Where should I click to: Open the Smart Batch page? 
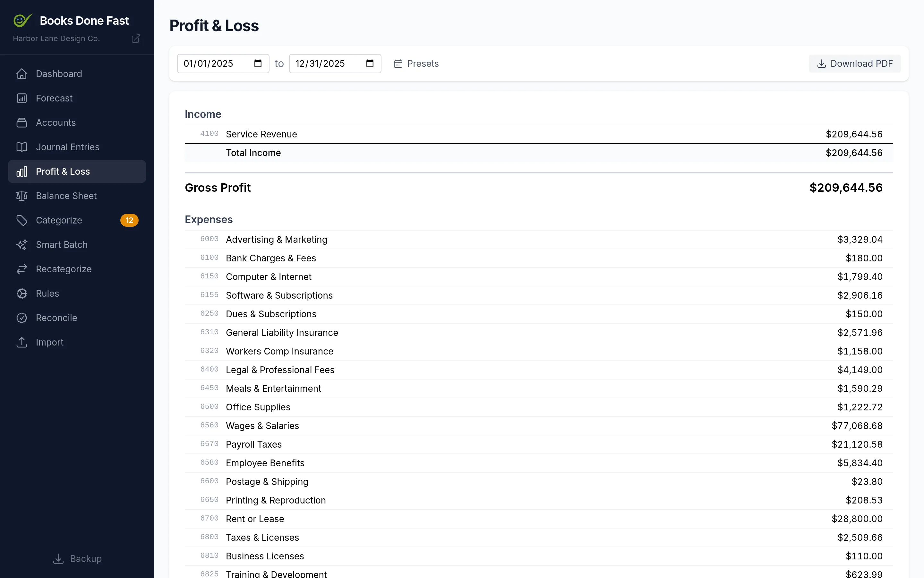[77, 245]
